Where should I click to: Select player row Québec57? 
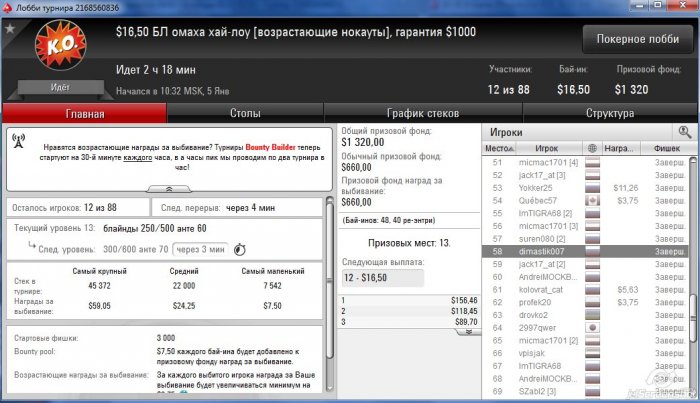click(586, 200)
